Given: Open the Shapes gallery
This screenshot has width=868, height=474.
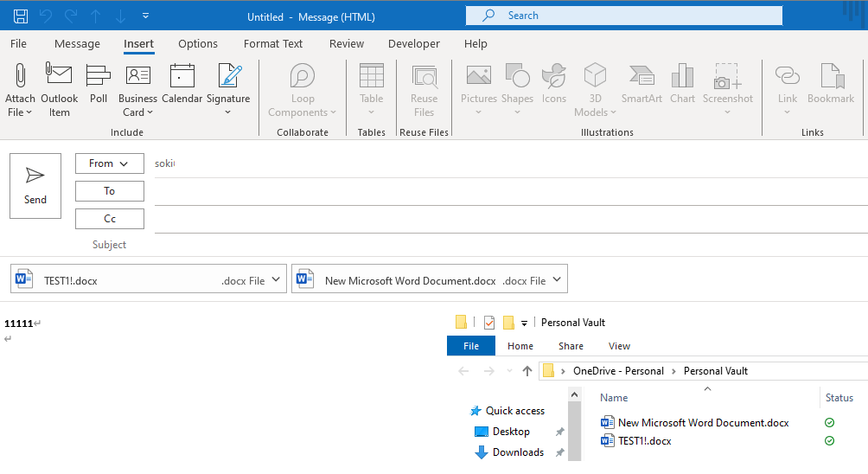Looking at the screenshot, I should point(518,90).
